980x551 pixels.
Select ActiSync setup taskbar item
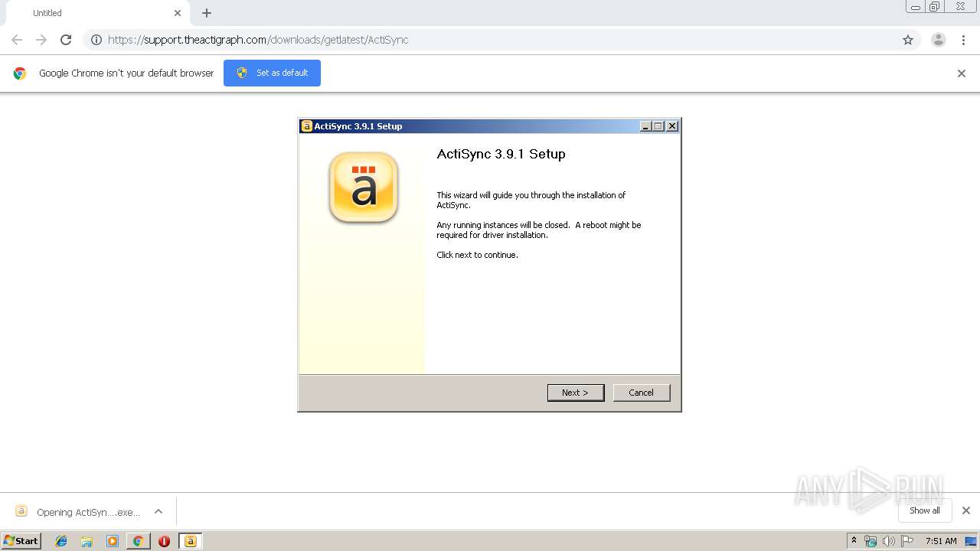click(190, 541)
